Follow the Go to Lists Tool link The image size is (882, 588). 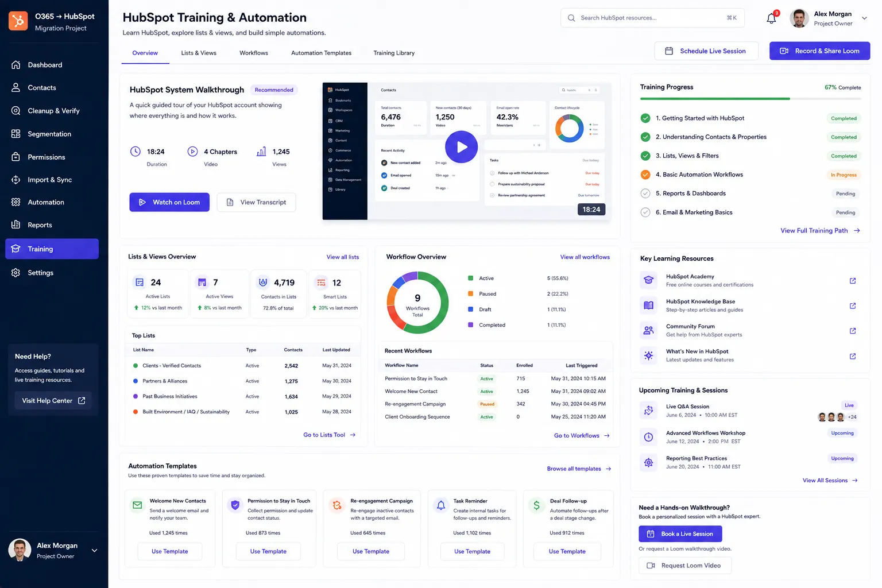[x=330, y=435]
